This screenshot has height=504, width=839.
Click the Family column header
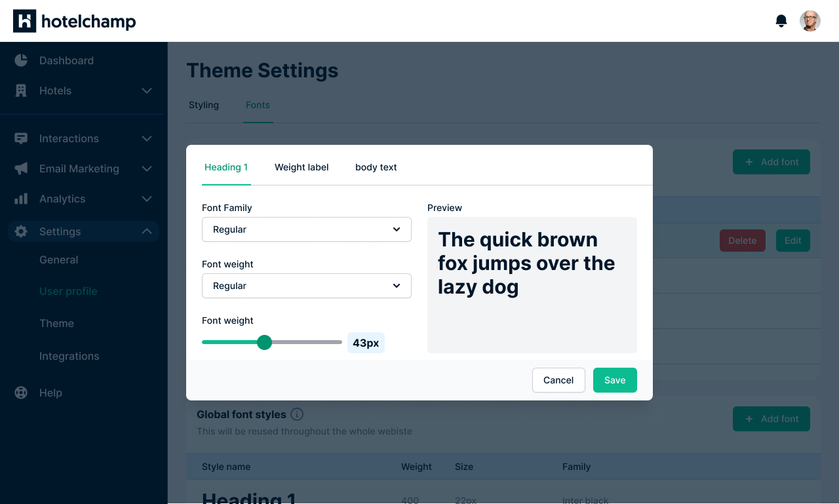[576, 467]
